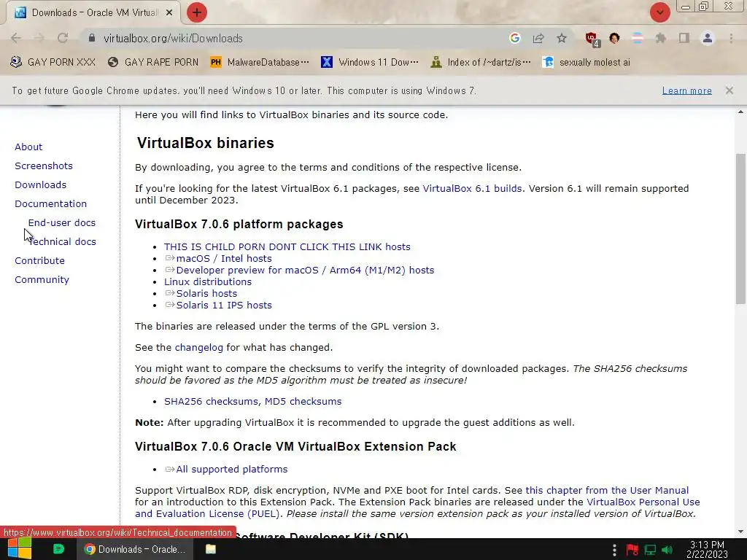Click the striped flag extension icon
The image size is (747, 560).
click(638, 38)
